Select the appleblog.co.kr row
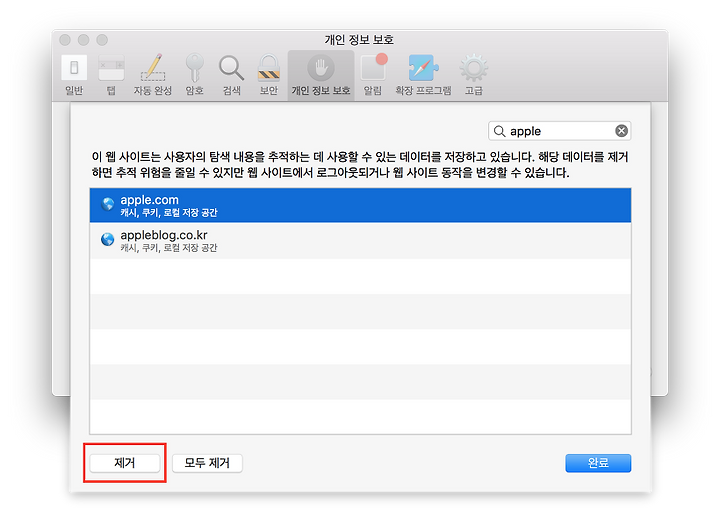 pos(360,241)
